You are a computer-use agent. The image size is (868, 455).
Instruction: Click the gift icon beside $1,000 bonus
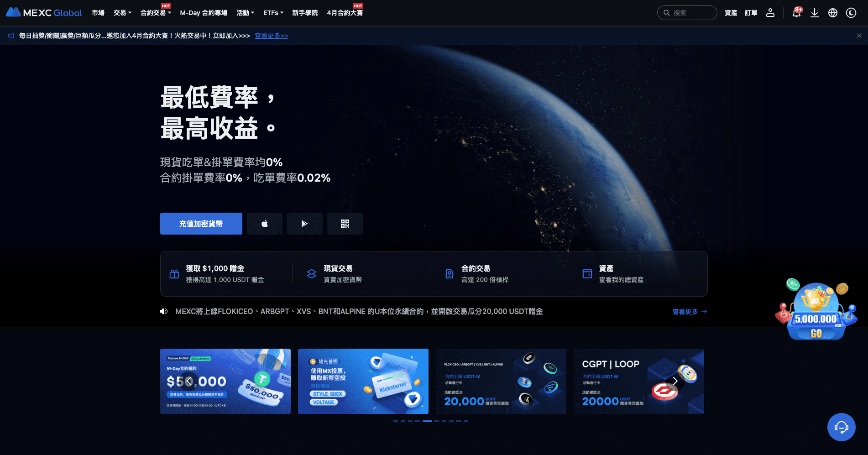174,274
